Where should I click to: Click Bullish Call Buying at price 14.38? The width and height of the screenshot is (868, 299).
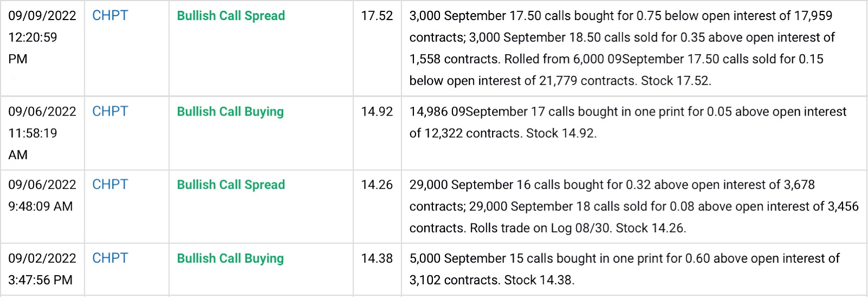230,258
